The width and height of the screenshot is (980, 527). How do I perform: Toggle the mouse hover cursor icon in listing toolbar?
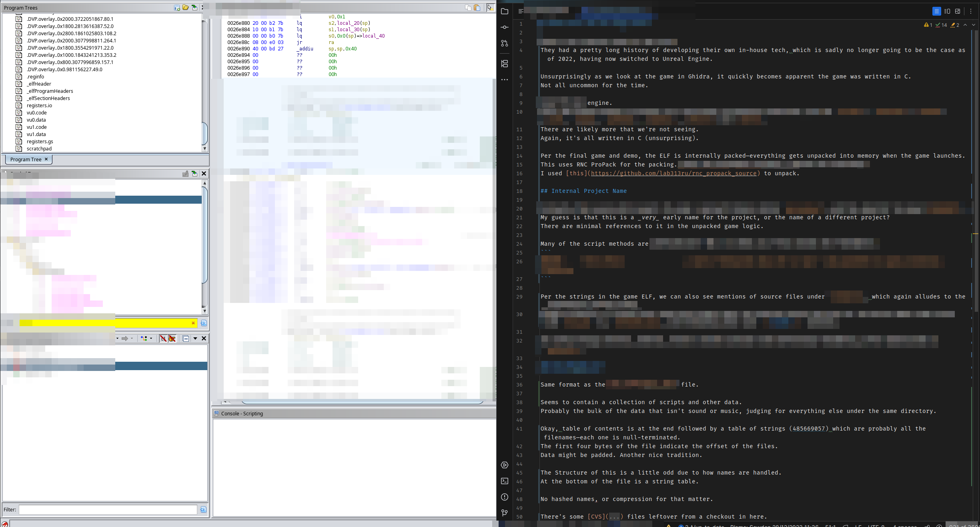pyautogui.click(x=490, y=8)
